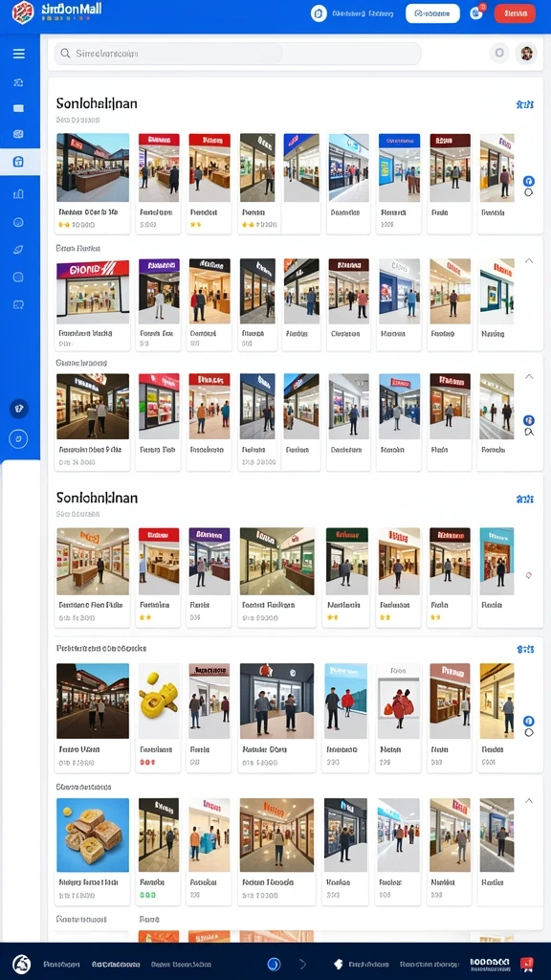Viewport: 551px width, 980px height.
Task: Open the user avatar profile icon
Action: coord(526,54)
